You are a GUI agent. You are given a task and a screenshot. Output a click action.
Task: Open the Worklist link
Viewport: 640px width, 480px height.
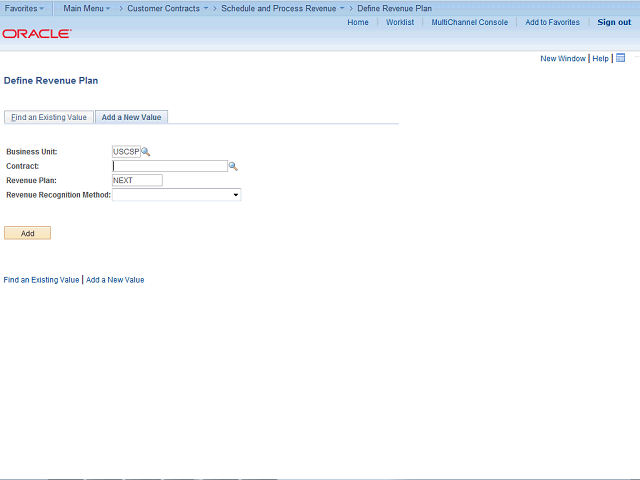[x=400, y=22]
